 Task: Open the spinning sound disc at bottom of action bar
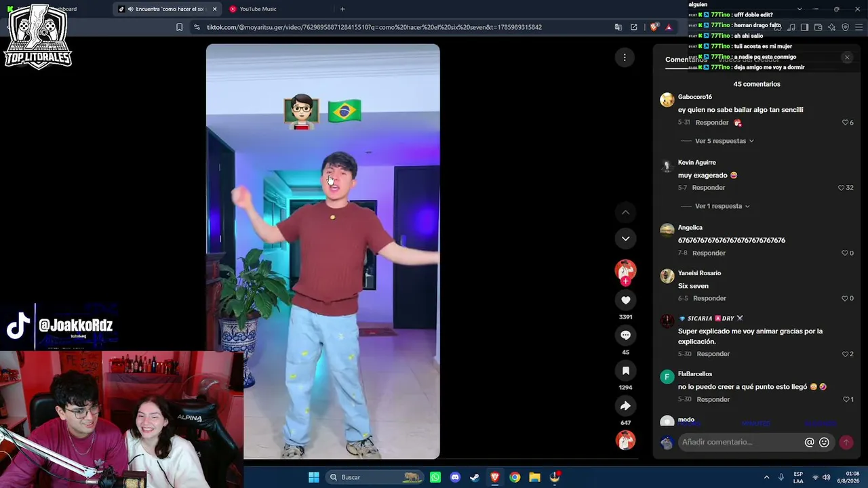(625, 441)
